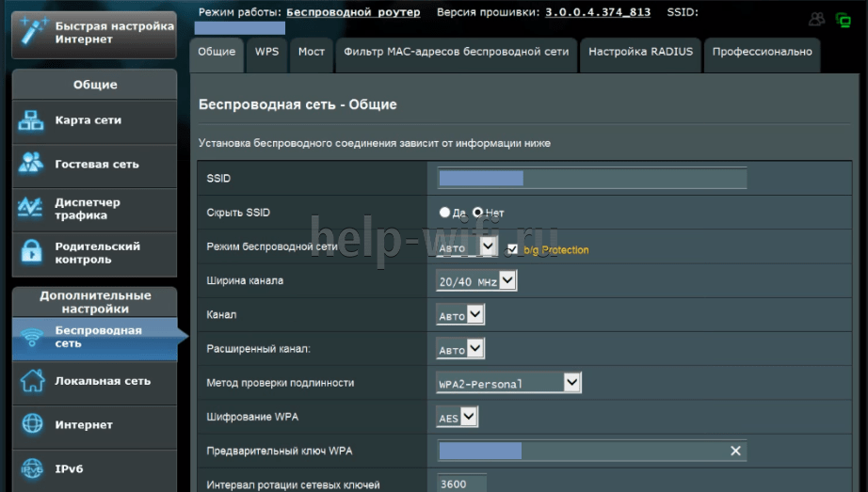
Task: Open Интернет globe icon
Action: pyautogui.click(x=32, y=424)
